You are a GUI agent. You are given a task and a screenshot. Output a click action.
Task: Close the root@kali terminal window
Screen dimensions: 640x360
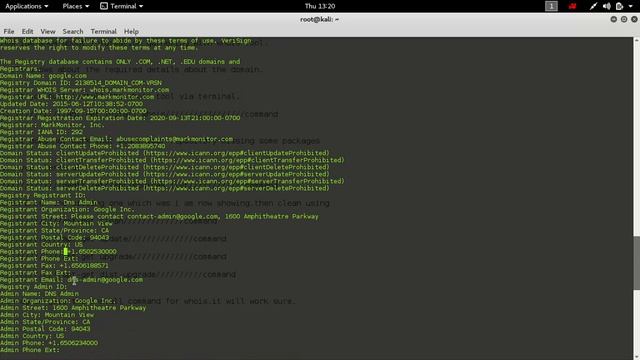(634, 19)
